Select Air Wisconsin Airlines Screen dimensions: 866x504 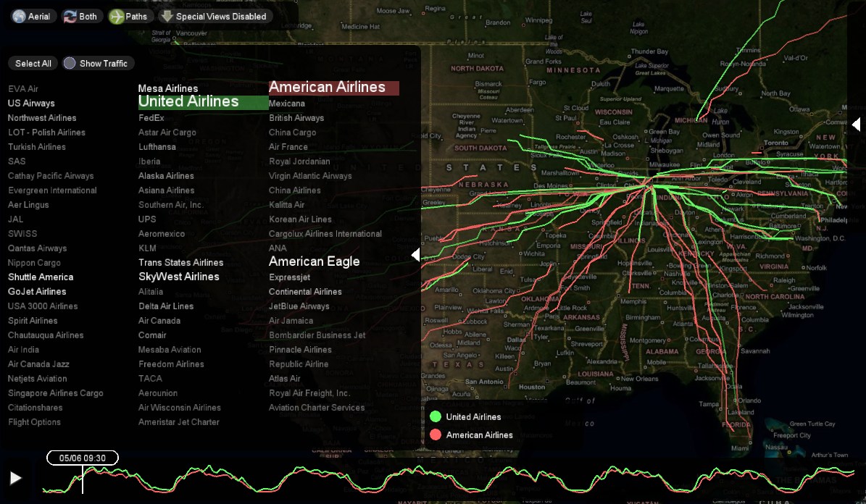pyautogui.click(x=180, y=408)
